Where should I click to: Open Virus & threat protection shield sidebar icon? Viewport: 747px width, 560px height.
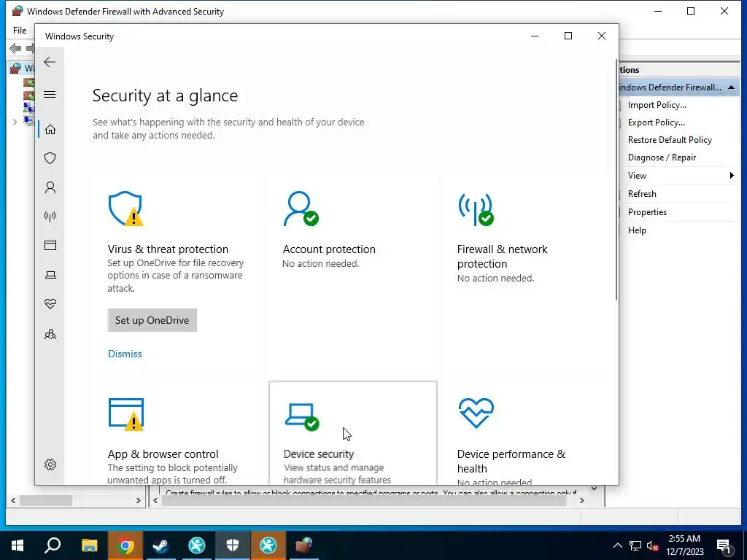pos(50,158)
